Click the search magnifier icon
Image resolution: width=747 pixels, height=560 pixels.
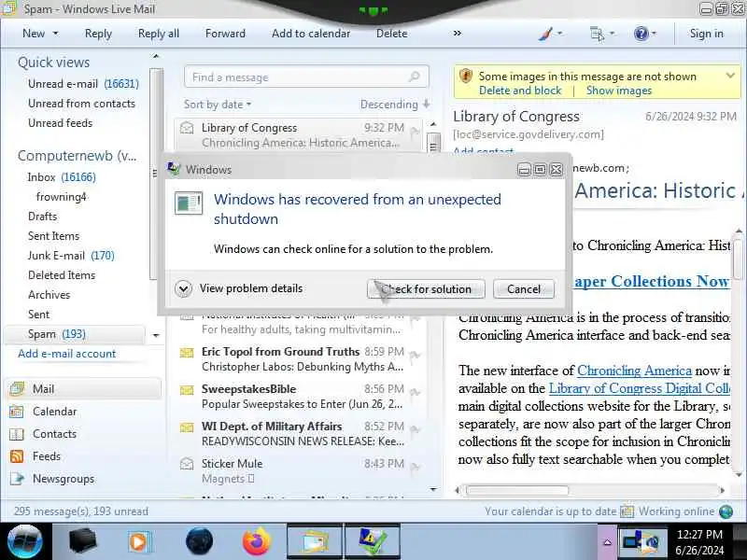tap(415, 77)
